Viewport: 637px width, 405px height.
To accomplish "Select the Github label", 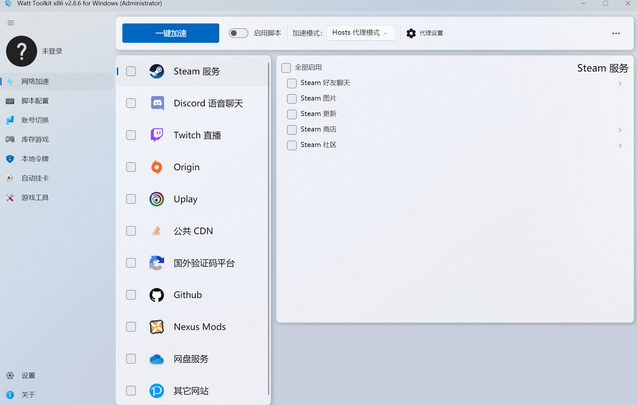I will click(x=188, y=295).
